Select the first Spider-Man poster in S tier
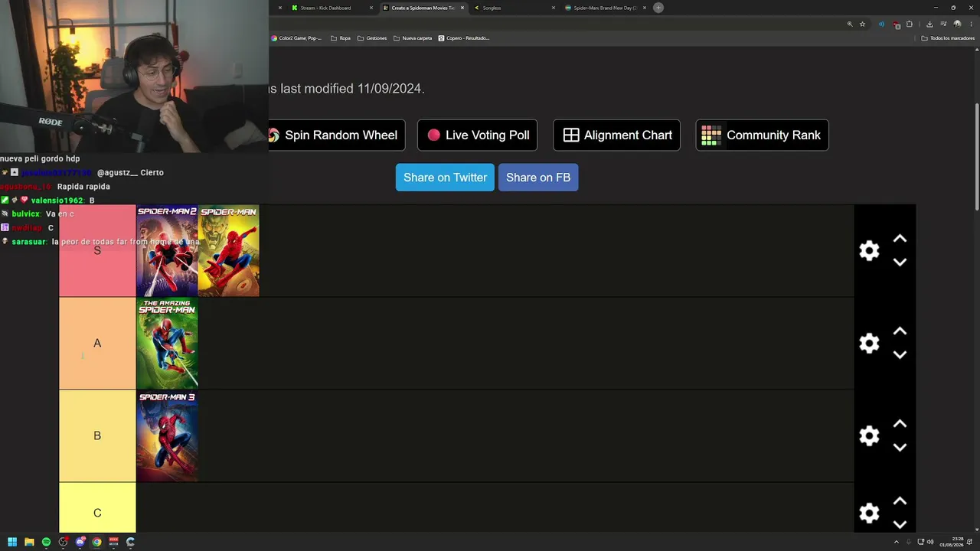The height and width of the screenshot is (551, 980). pos(228,251)
